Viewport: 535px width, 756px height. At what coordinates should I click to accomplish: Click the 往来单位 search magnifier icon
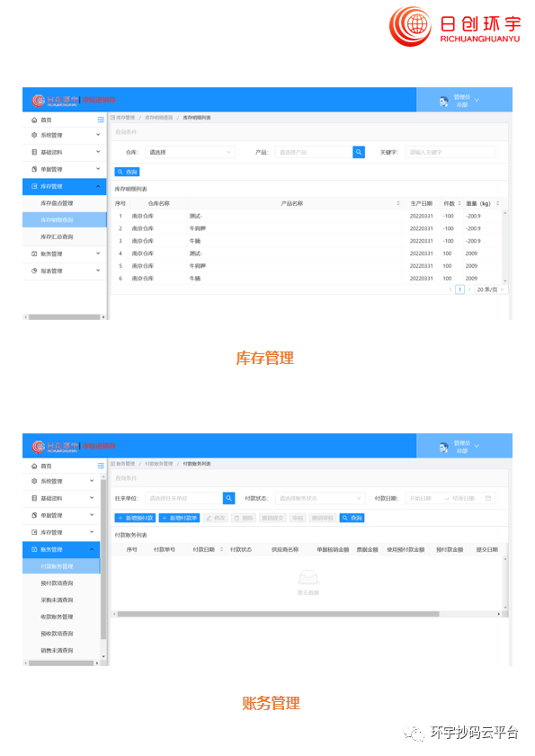coord(228,498)
